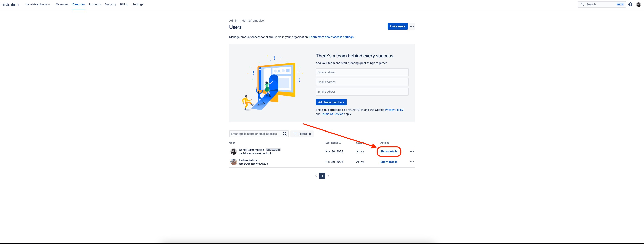Expand the dan-laframboise organization dropdown

[x=38, y=4]
